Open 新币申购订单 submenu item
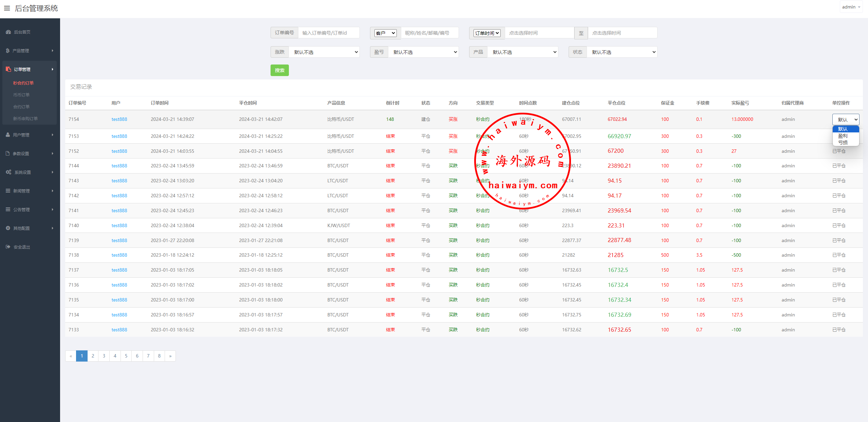The height and width of the screenshot is (422, 868). click(x=25, y=118)
